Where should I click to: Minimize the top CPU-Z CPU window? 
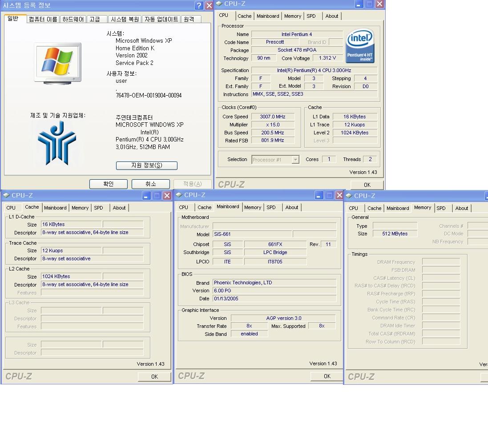pyautogui.click(x=359, y=4)
